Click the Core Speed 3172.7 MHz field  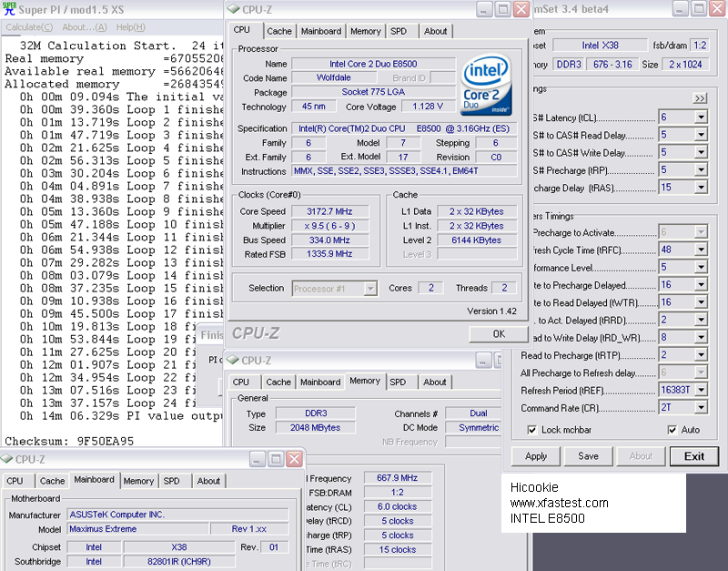[329, 211]
